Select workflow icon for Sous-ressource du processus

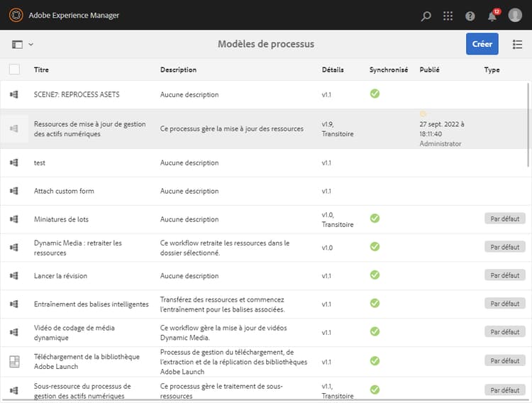[x=14, y=390]
